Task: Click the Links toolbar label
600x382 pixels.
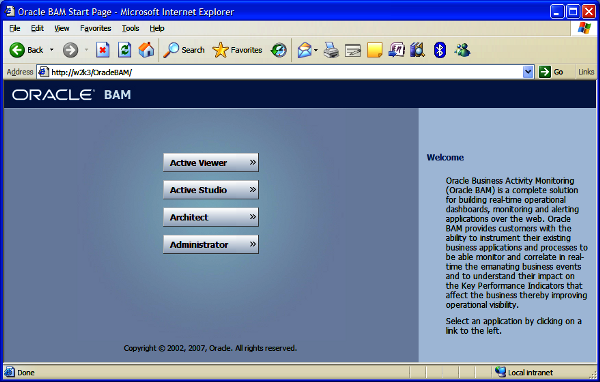Action: (x=586, y=72)
